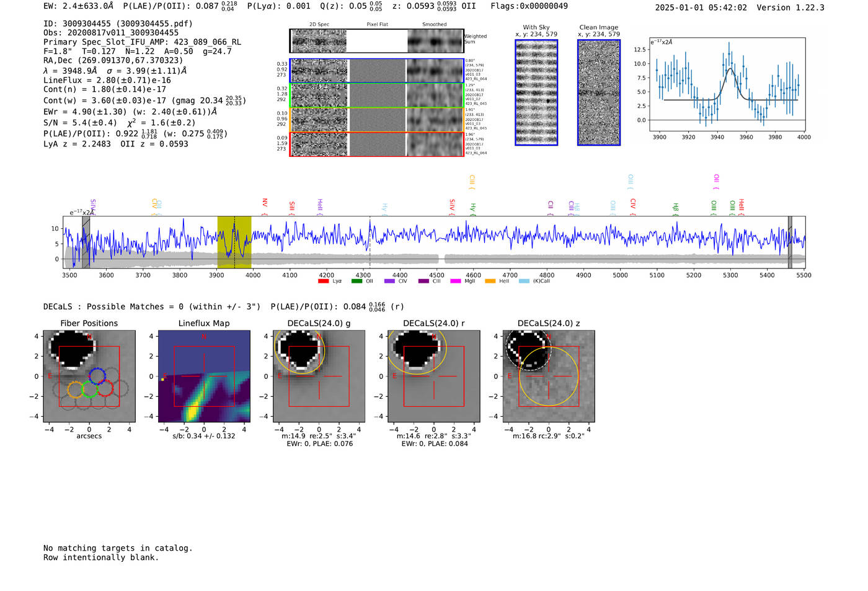Click the purple CII line marker label

tap(550, 205)
